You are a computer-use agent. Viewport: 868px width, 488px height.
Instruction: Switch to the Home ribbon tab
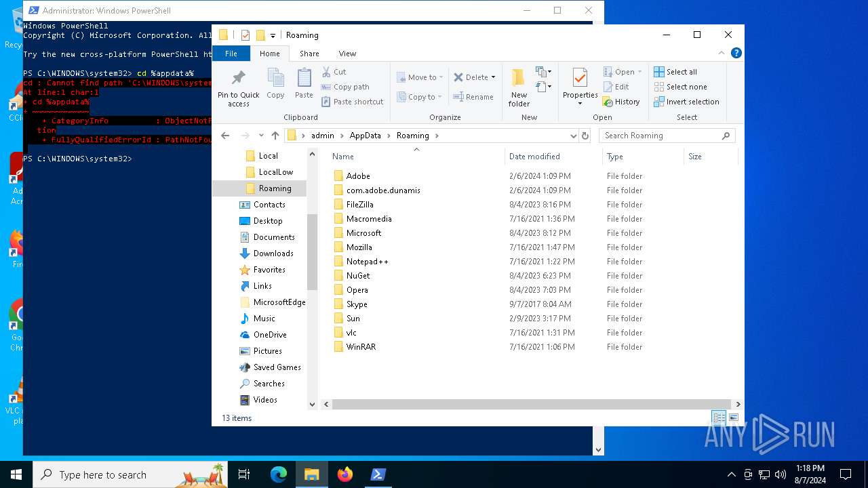pos(269,54)
